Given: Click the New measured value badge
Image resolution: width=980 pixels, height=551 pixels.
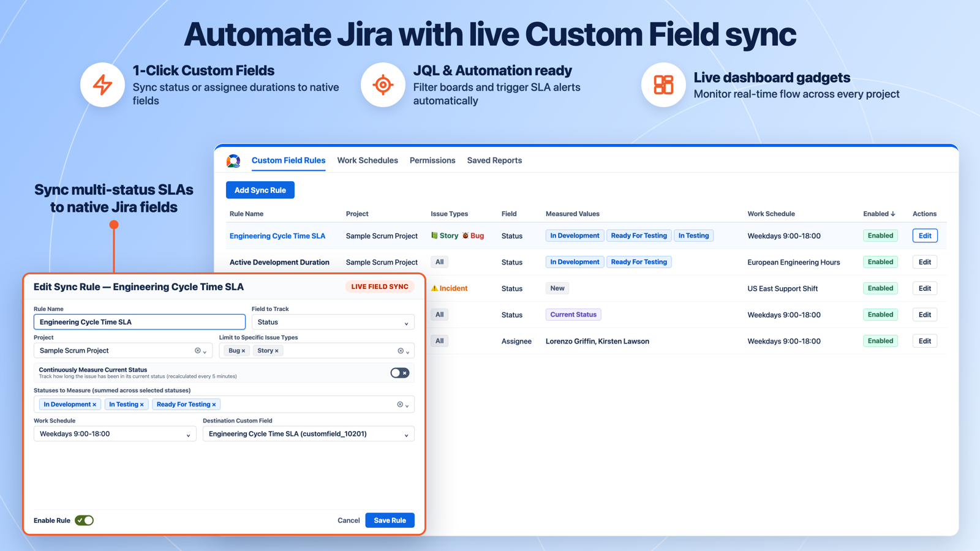Looking at the screenshot, I should [557, 288].
